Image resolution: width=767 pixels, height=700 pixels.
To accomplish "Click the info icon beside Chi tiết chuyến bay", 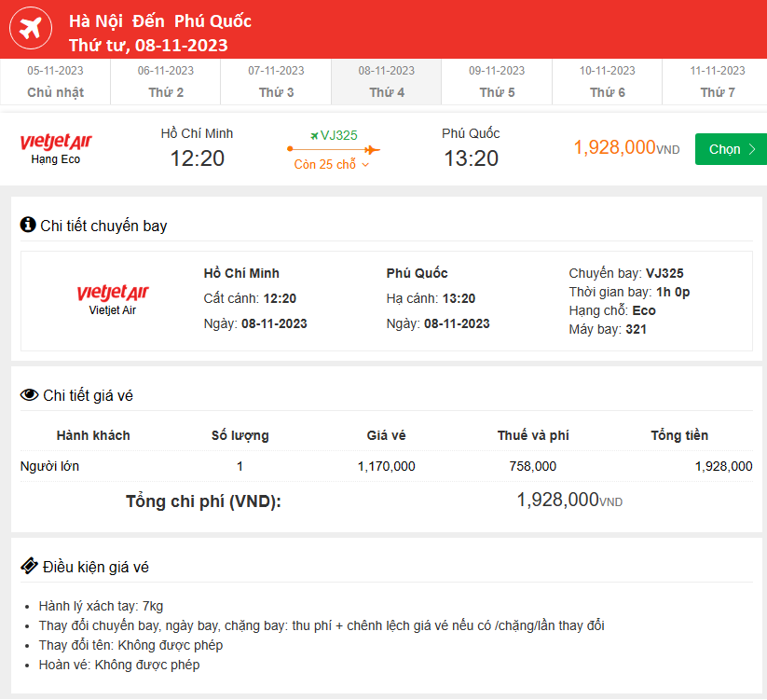I will (x=28, y=225).
